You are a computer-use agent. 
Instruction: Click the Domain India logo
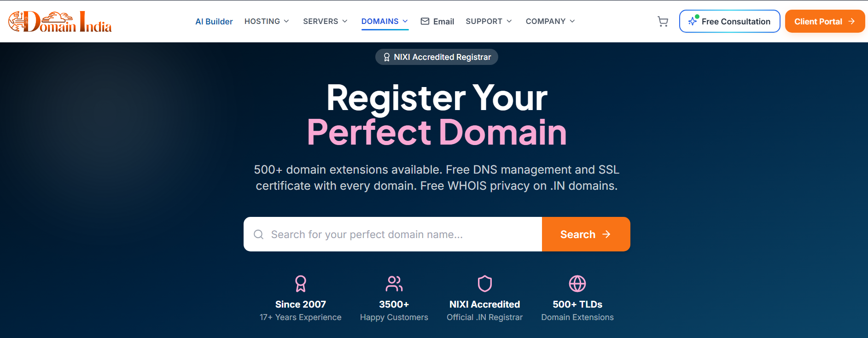60,22
